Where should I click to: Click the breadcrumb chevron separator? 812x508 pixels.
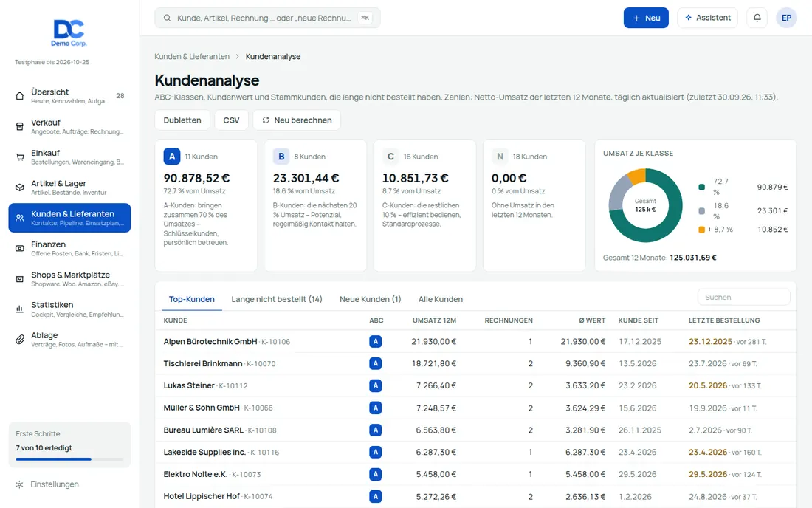coord(237,56)
